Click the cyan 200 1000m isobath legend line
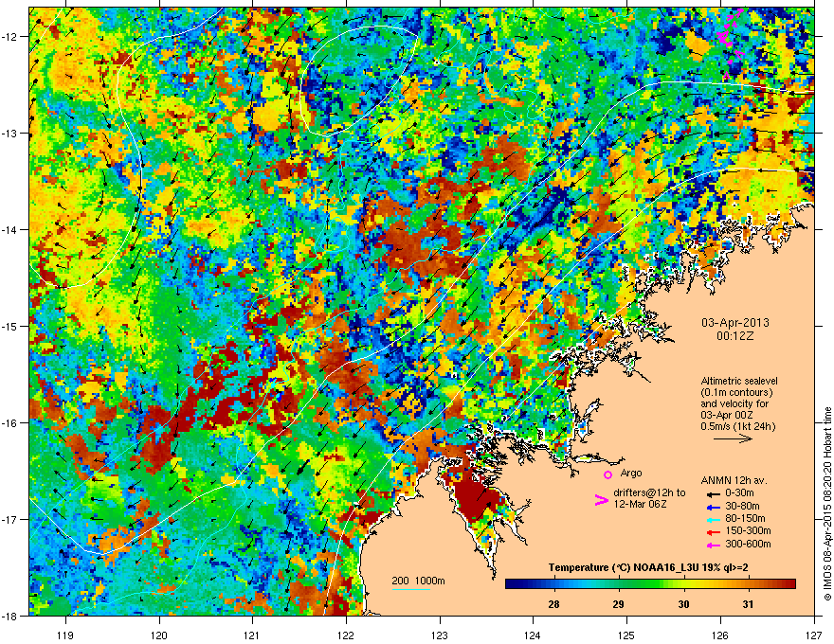 [410, 589]
